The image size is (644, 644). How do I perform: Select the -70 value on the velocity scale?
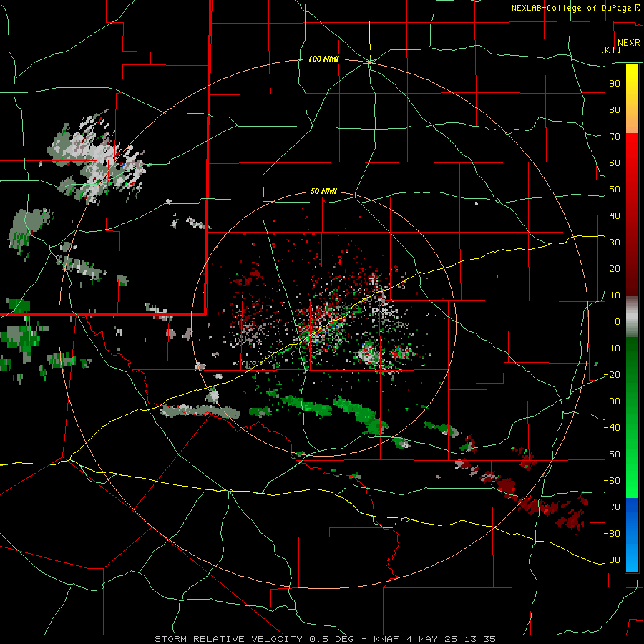pos(612,507)
